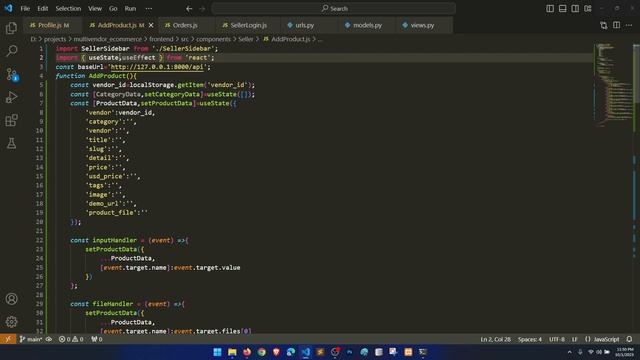This screenshot has height=360, width=640.
Task: Open the Run and Debug view
Action: (x=11, y=97)
